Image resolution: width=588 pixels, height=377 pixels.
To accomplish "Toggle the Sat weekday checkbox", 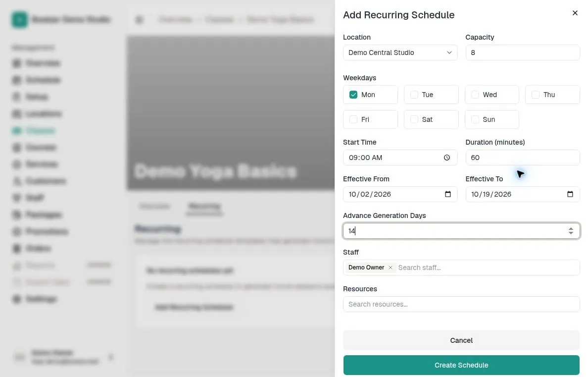I will coord(414,119).
